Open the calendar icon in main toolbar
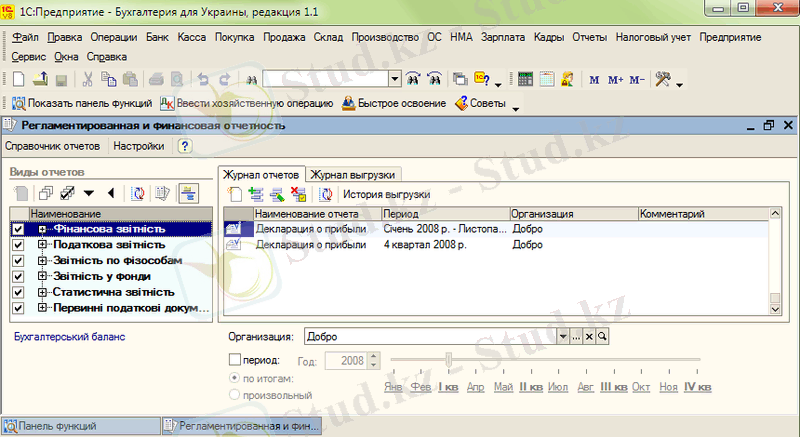This screenshot has width=800, height=437. pos(547,79)
